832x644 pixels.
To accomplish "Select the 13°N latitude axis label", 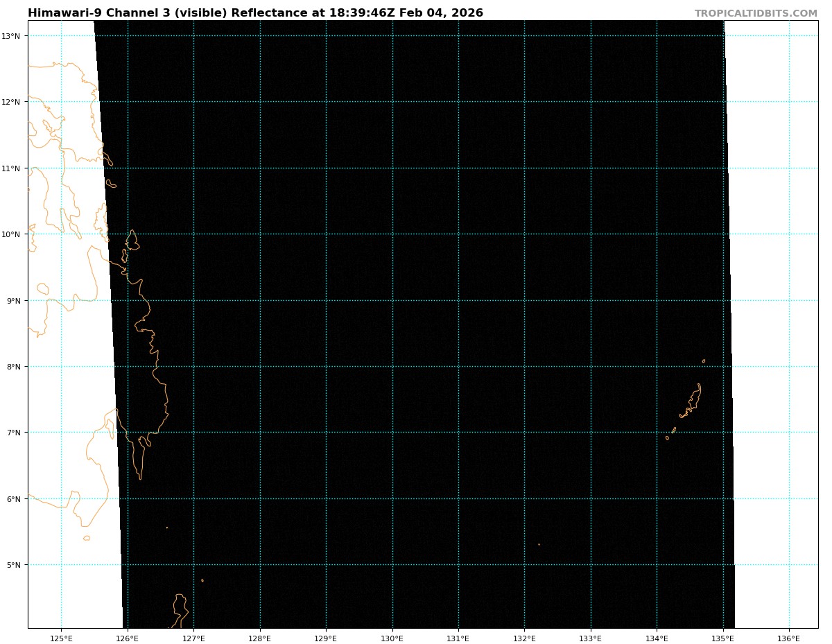I will tap(13, 36).
